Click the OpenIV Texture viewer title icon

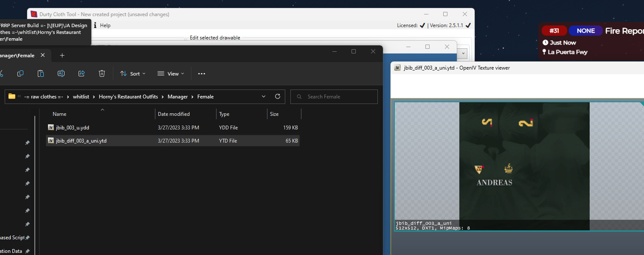tap(398, 67)
